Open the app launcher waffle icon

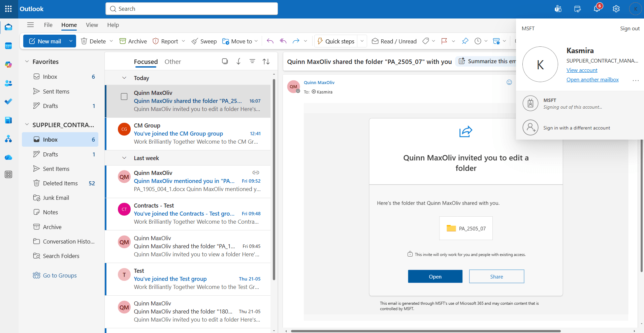pyautogui.click(x=8, y=9)
